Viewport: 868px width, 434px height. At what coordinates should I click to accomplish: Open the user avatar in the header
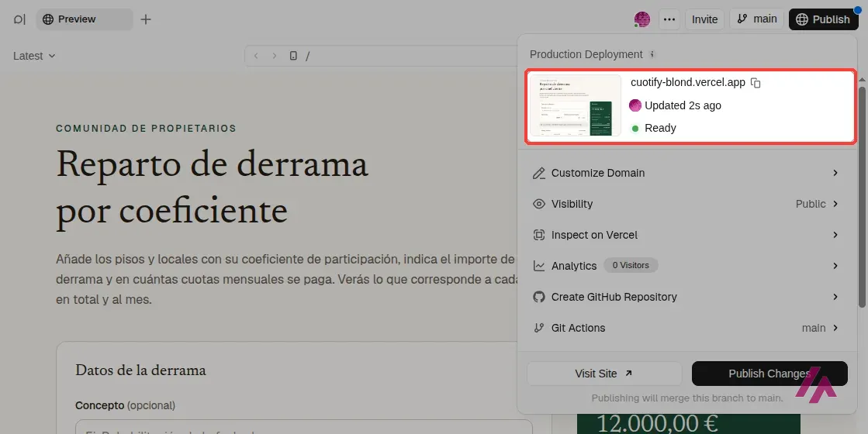point(642,19)
